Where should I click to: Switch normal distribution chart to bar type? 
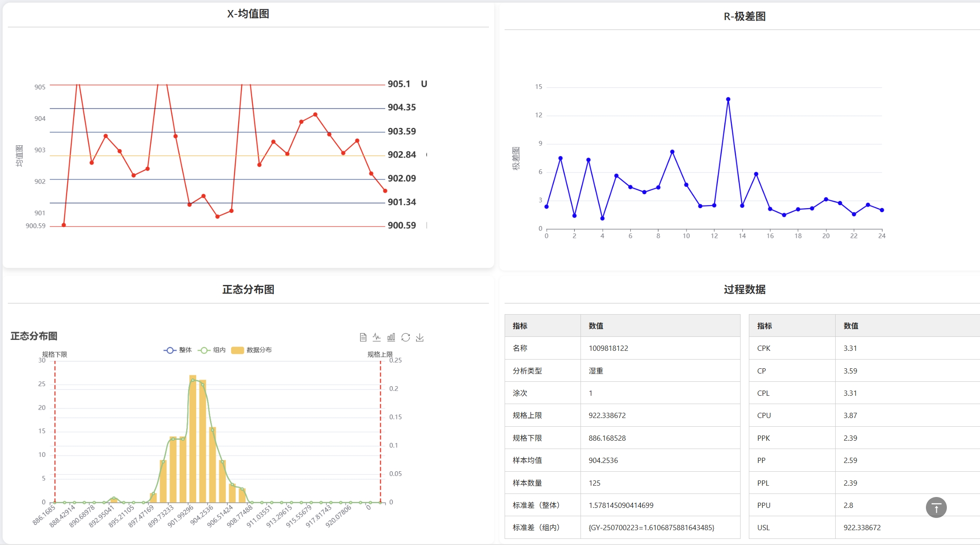391,337
